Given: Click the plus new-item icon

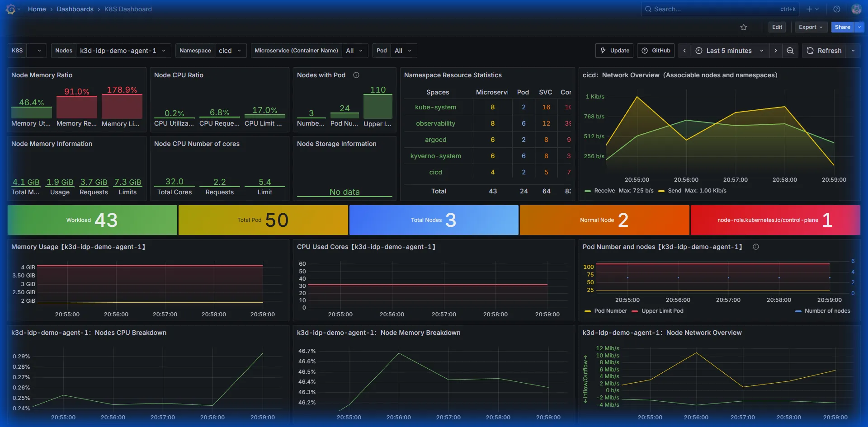Looking at the screenshot, I should tap(812, 9).
